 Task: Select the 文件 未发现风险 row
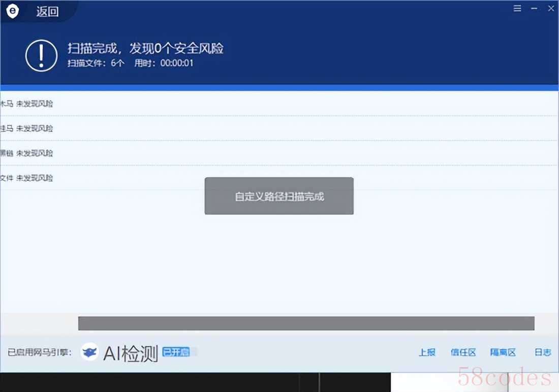(x=279, y=178)
